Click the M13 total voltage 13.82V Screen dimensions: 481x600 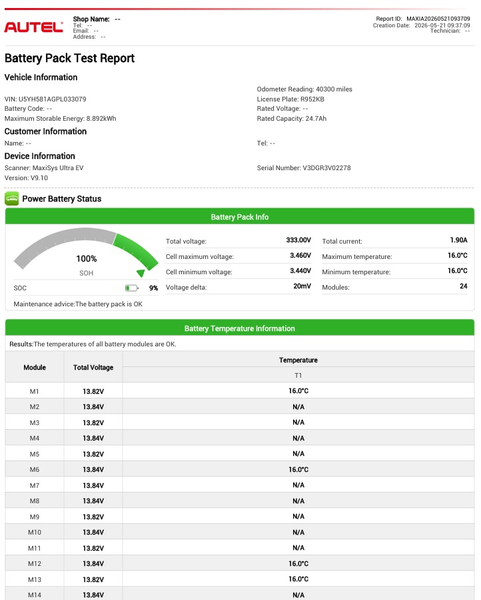tap(93, 580)
